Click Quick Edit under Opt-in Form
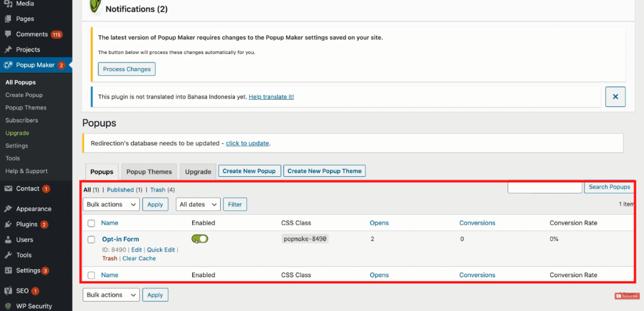The width and height of the screenshot is (644, 311). [x=161, y=250]
